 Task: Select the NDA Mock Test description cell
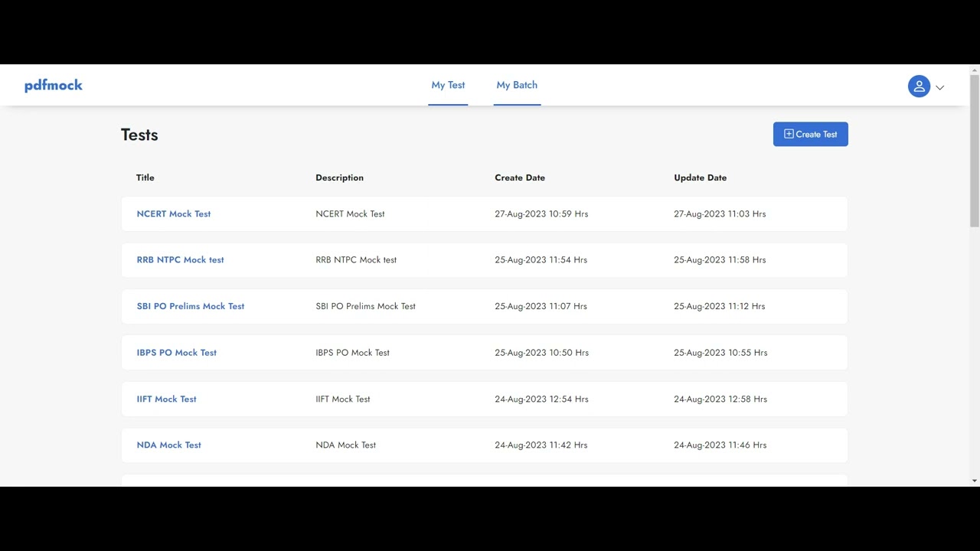point(345,445)
